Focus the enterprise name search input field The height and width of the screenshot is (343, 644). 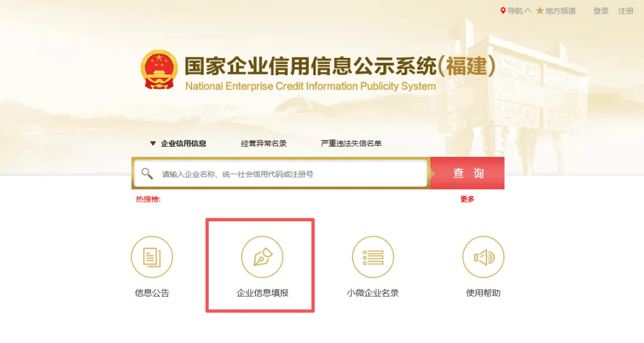point(280,174)
